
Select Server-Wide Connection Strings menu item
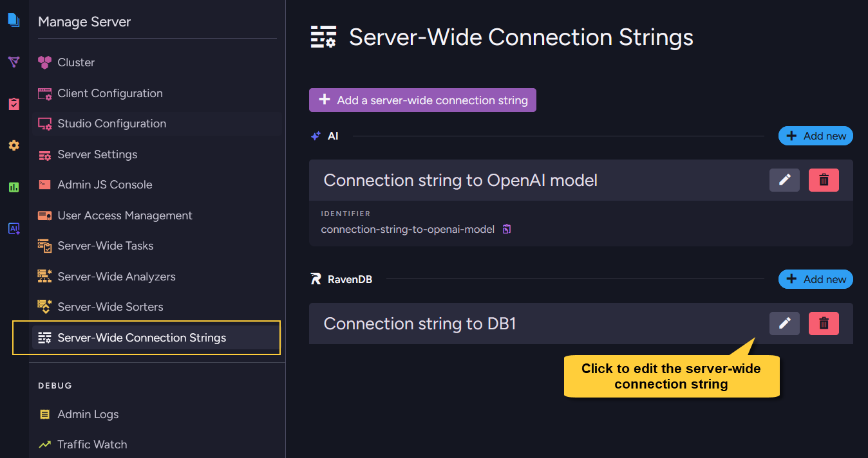[156, 338]
